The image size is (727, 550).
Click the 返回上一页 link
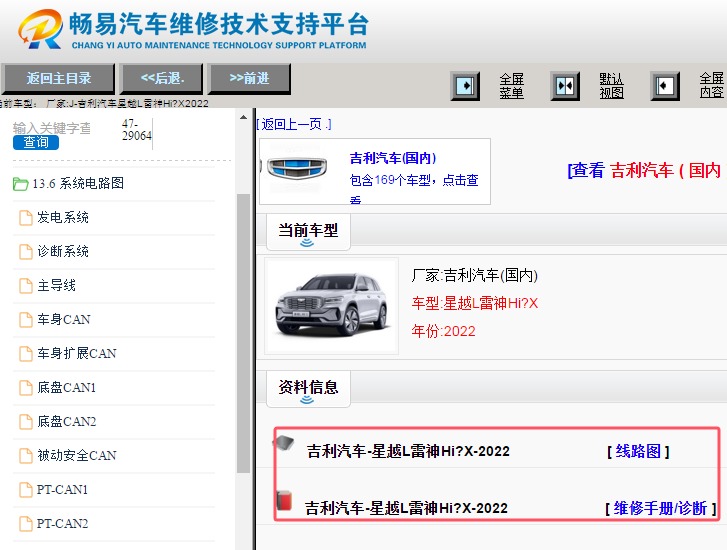(293, 124)
